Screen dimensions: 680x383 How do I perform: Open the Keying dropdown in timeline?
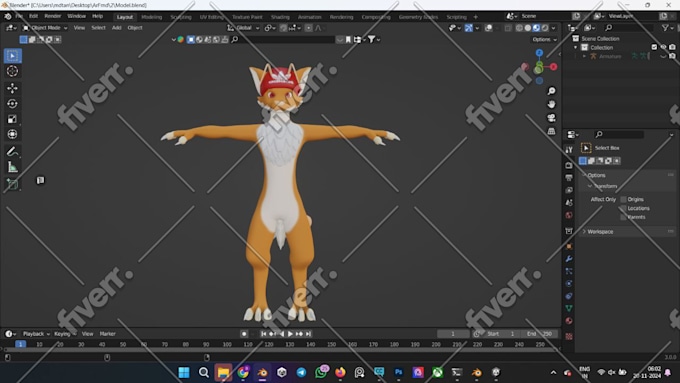(x=65, y=334)
